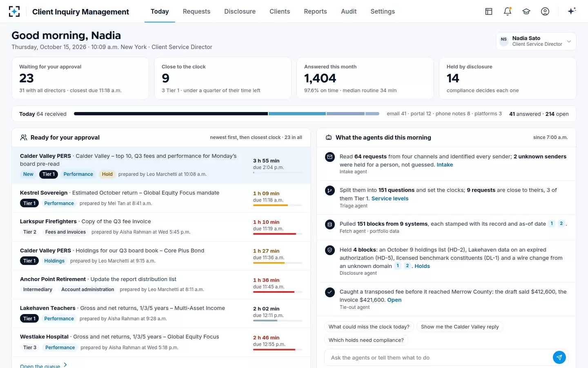Click the robot icon beside What the agents did
Image resolution: width=588 pixels, height=368 pixels.
[x=329, y=137]
